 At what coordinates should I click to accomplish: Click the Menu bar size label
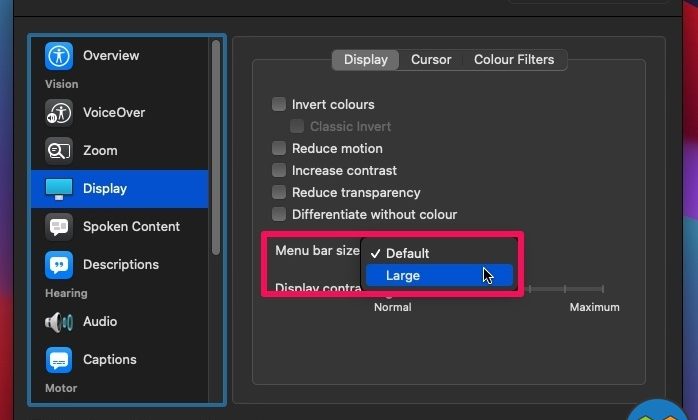coord(317,251)
